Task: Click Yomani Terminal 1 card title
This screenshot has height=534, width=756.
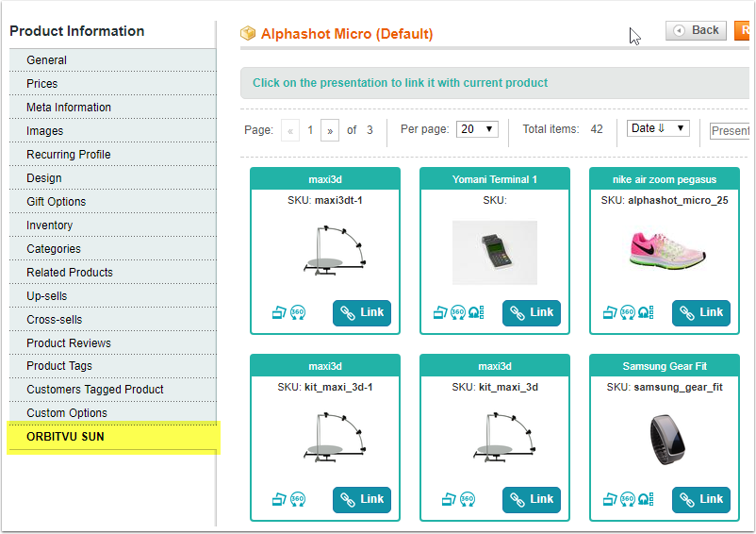Action: 495,179
